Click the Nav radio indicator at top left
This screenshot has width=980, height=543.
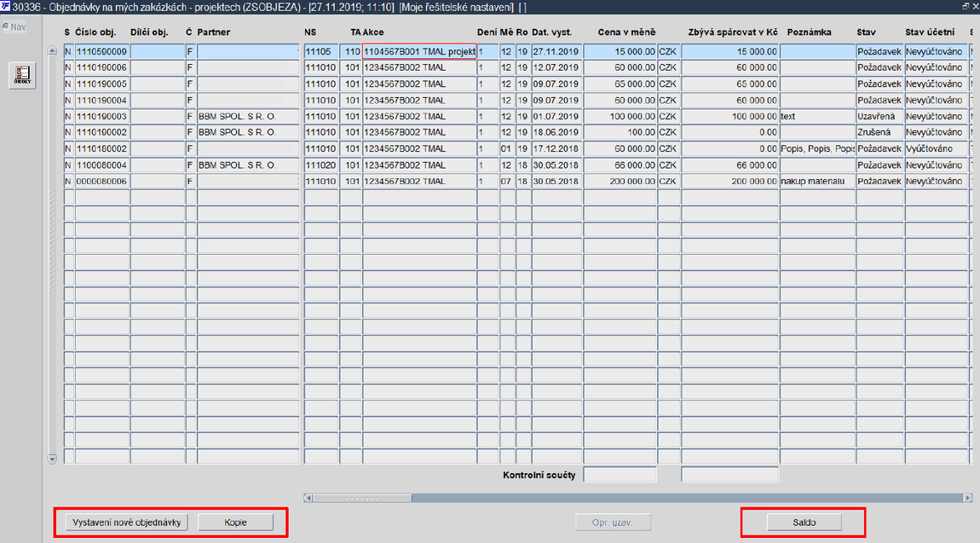(5, 27)
